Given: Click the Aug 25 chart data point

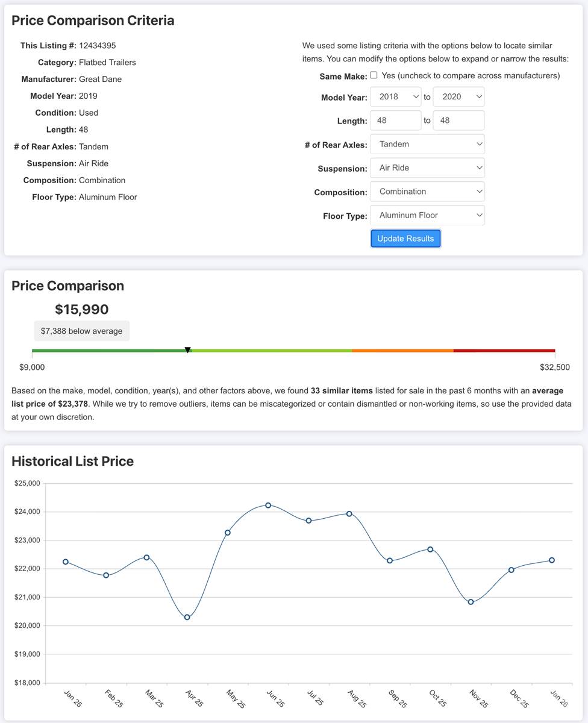Looking at the screenshot, I should 349,514.
